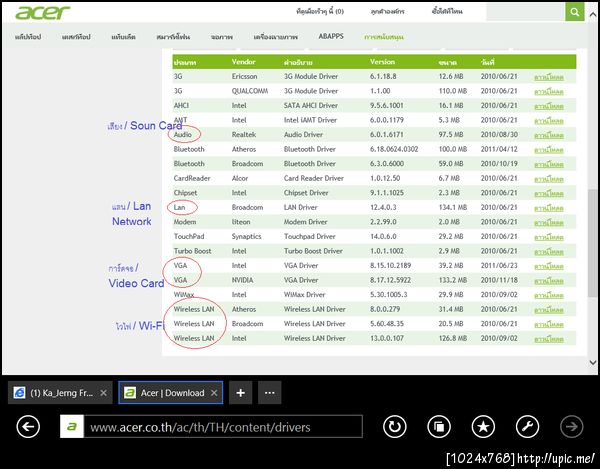Click the green search magnifier button
Image resolution: width=600 pixels, height=469 pixels.
point(575,12)
